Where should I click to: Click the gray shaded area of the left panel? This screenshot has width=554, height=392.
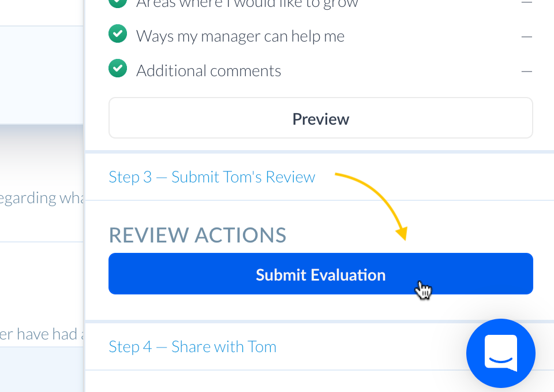pyautogui.click(x=40, y=150)
